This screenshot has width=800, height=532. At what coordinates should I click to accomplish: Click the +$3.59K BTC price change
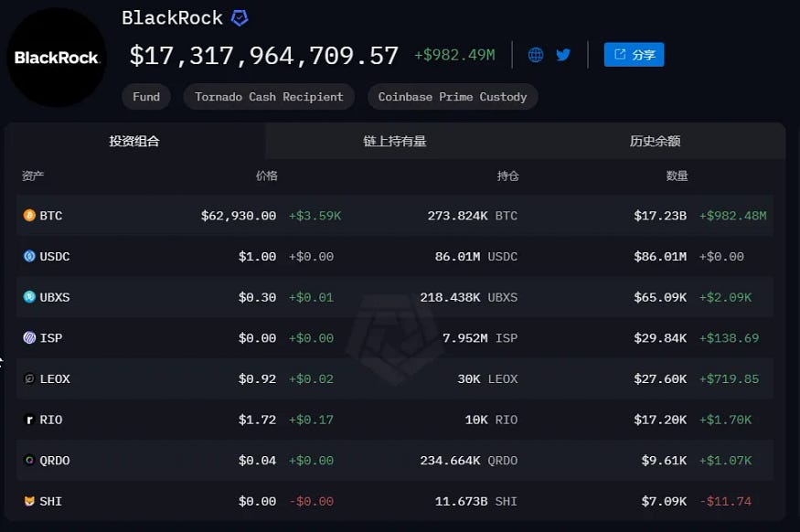pyautogui.click(x=315, y=216)
